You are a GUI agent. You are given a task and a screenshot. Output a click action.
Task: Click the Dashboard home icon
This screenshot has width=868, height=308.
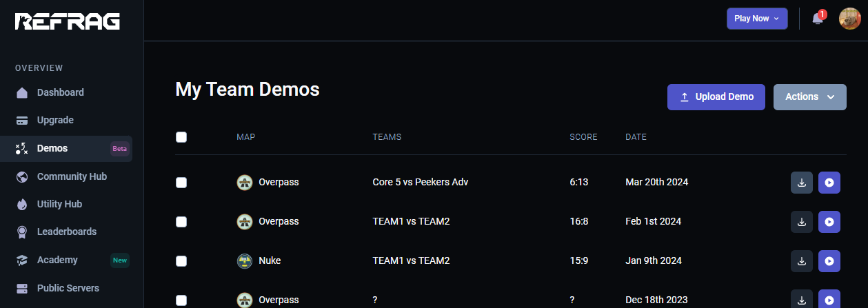coord(22,92)
